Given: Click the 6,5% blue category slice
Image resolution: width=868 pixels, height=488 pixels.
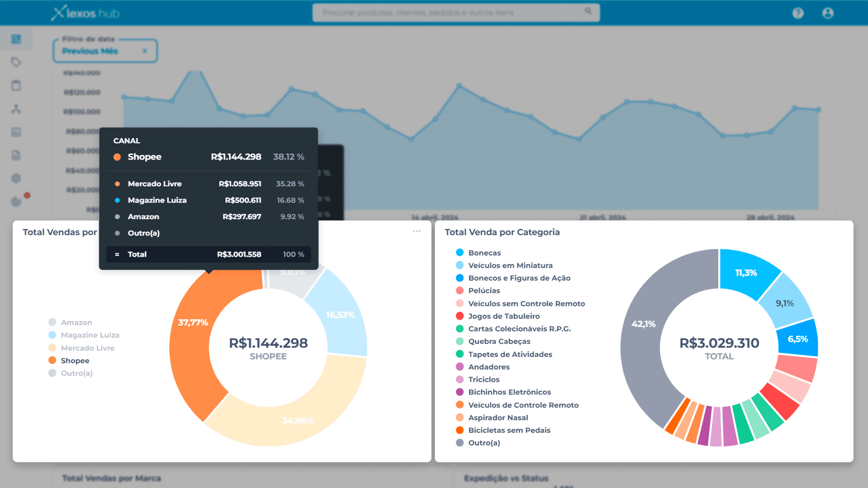Looking at the screenshot, I should coord(798,339).
